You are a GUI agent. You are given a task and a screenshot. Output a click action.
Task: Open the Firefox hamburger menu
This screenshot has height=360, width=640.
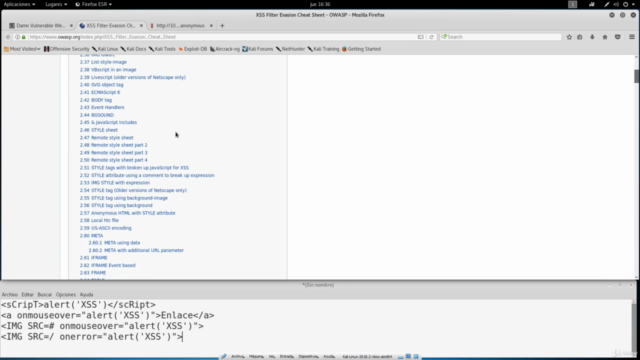coord(632,37)
